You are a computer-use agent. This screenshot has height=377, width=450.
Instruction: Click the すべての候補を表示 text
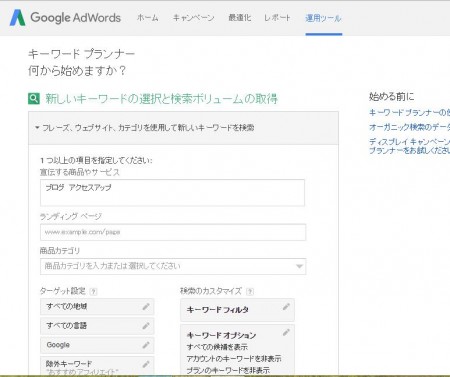217,347
